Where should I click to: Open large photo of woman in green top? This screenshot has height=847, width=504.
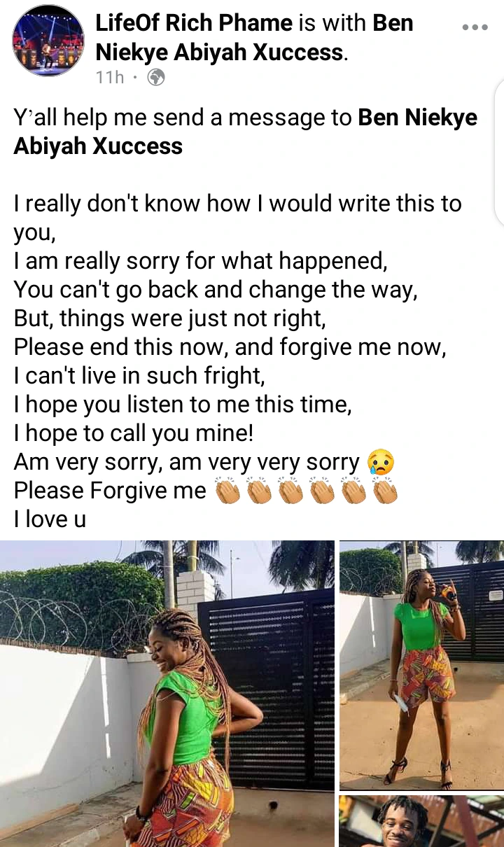coord(167,694)
